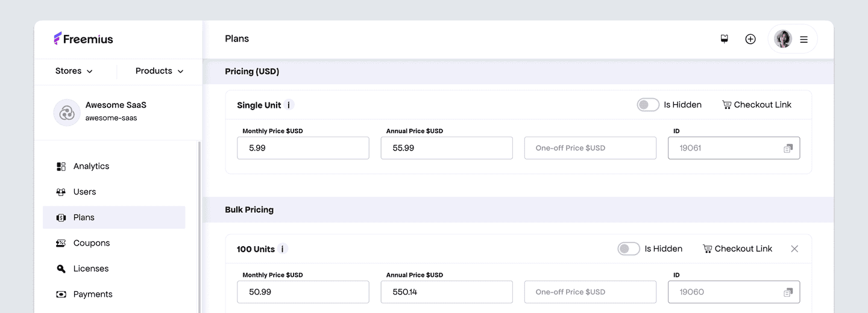Copy the pricing ID 19060
Screen dimensions: 868x313
[x=788, y=293]
